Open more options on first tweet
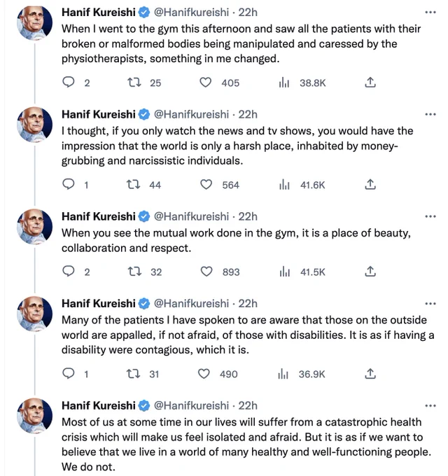 tap(430, 13)
